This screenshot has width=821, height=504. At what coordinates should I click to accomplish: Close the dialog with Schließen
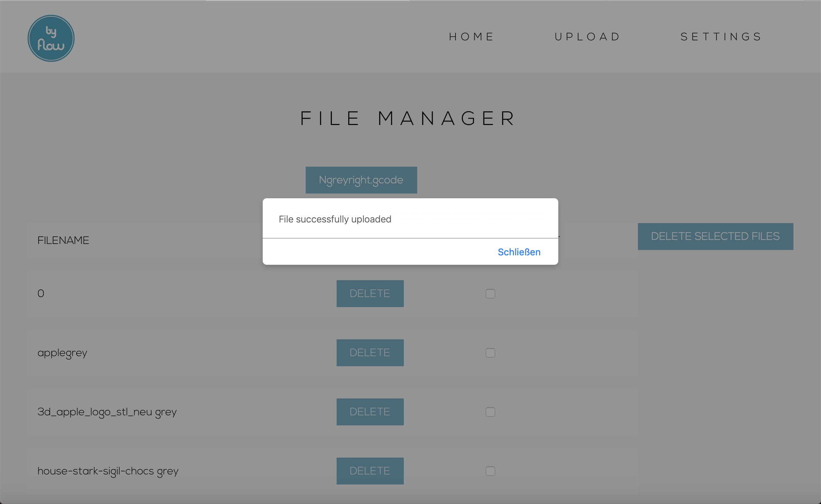(519, 252)
